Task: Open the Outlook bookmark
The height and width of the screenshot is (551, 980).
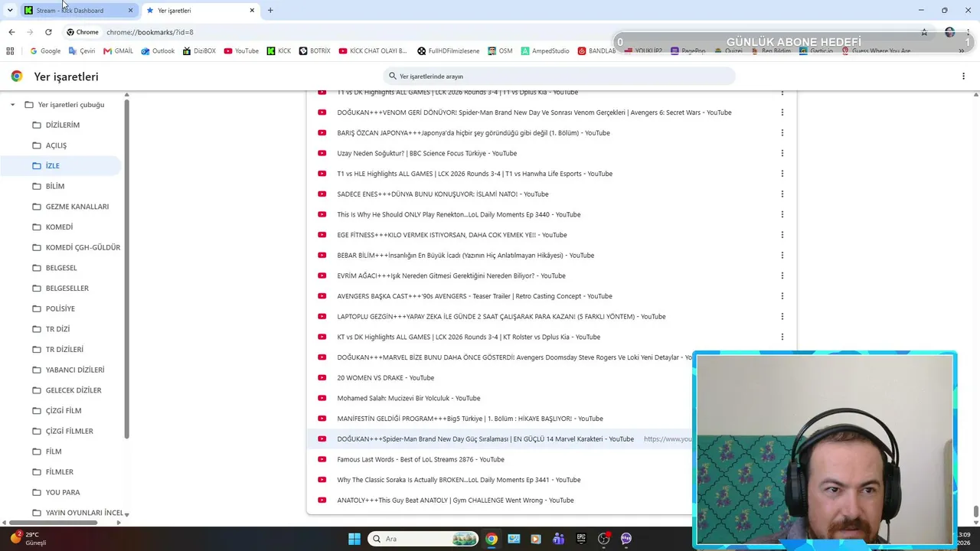Action: coord(158,51)
